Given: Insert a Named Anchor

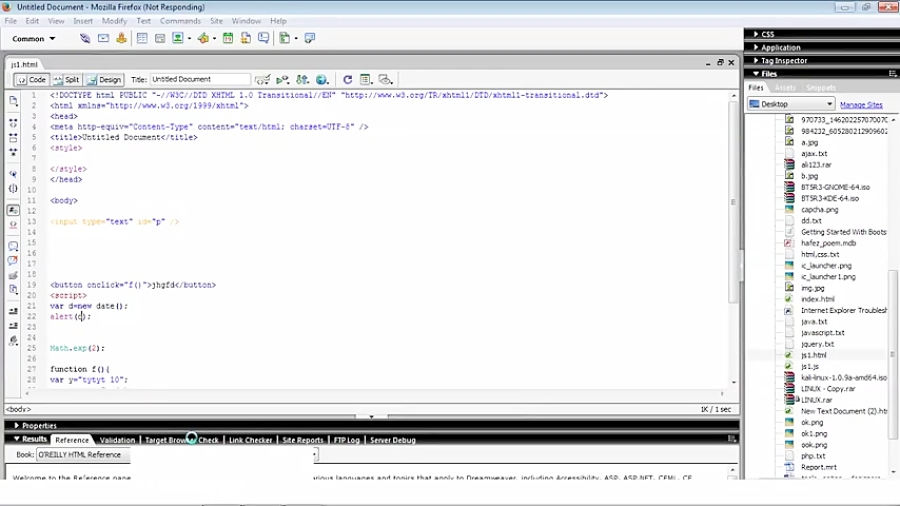Looking at the screenshot, I should tap(122, 39).
